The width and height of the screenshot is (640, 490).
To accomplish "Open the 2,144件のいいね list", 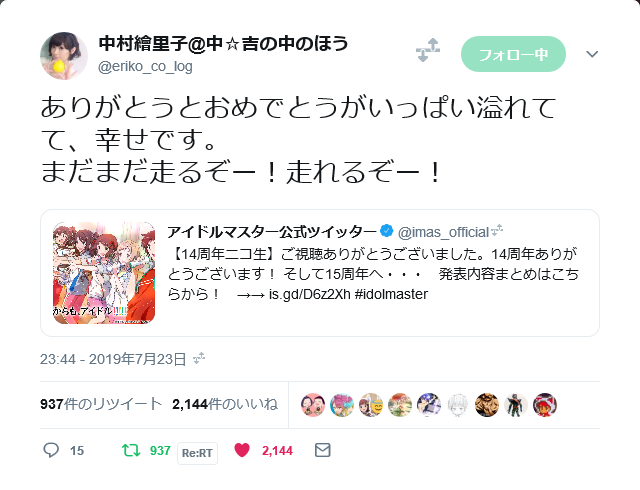I will point(225,404).
